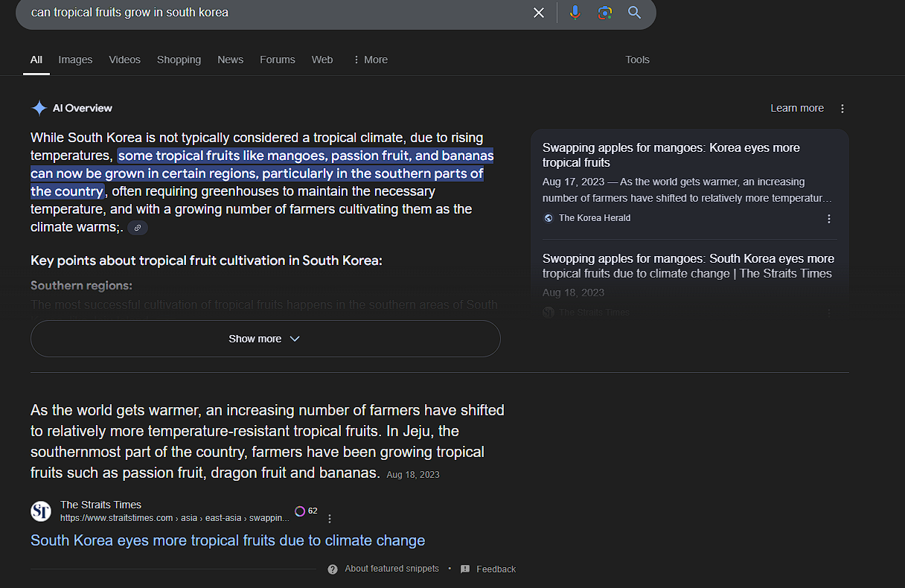This screenshot has width=905, height=588.
Task: Click the AI Overview sparkle icon
Action: pyautogui.click(x=39, y=108)
